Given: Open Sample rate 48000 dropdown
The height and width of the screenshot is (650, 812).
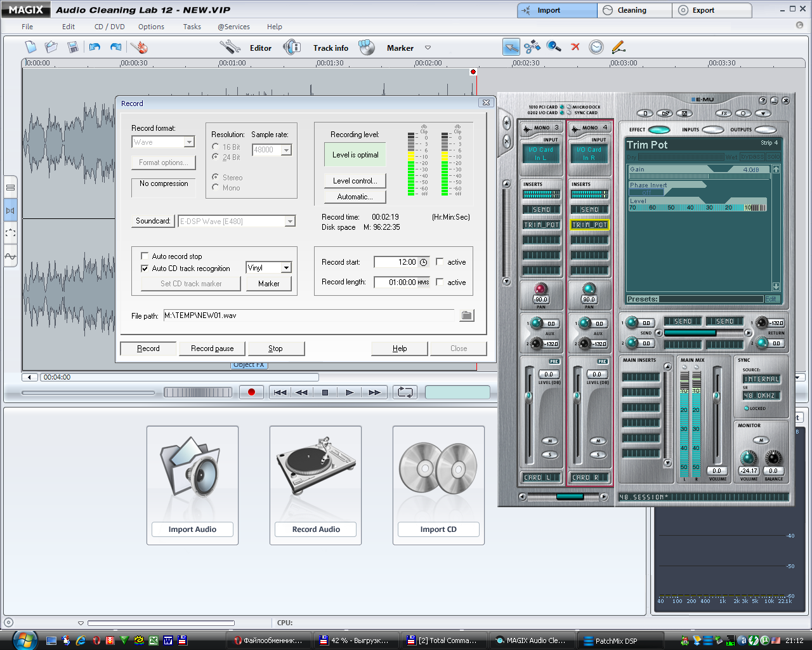Looking at the screenshot, I should (x=287, y=150).
